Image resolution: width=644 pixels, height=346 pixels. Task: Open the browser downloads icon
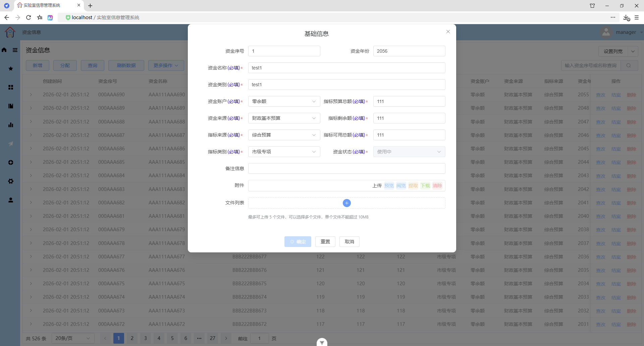click(x=626, y=17)
